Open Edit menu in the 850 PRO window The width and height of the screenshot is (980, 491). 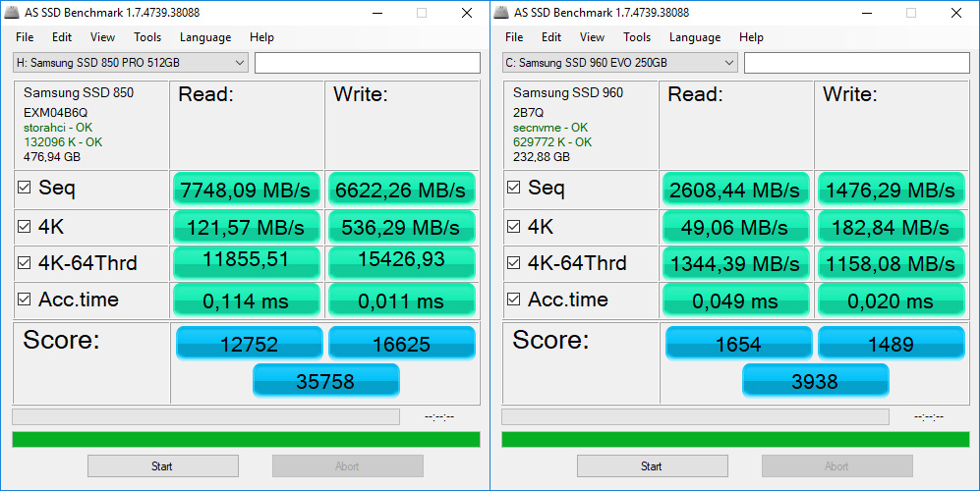click(x=61, y=37)
